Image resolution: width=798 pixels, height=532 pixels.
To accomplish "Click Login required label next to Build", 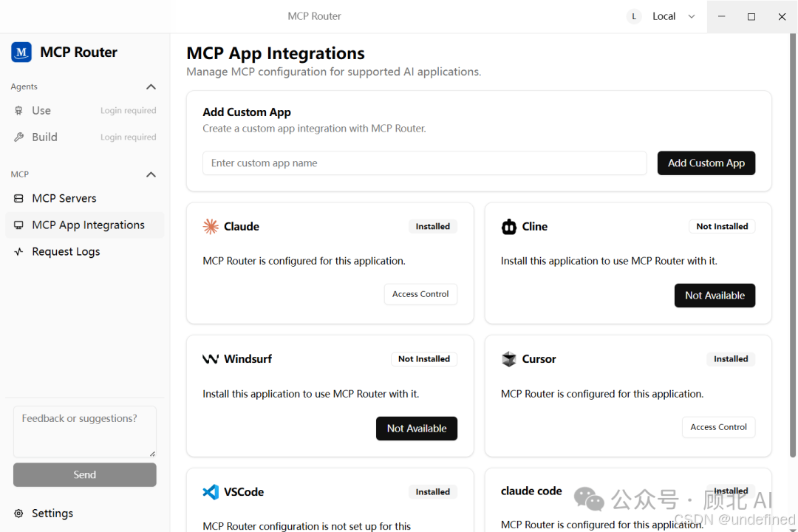I will coord(129,137).
